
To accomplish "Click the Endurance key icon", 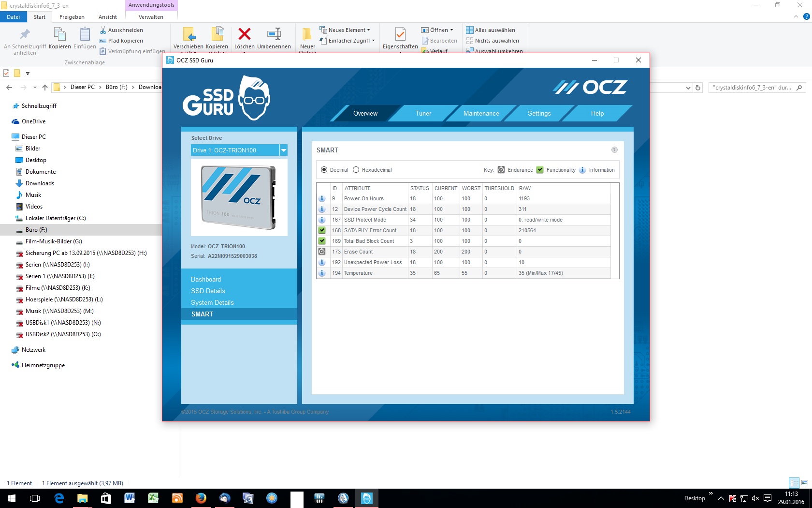I will tap(501, 170).
